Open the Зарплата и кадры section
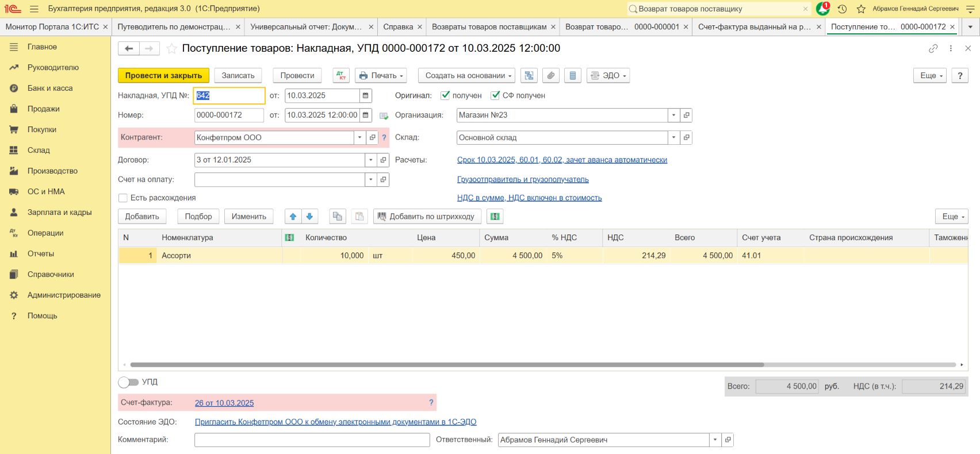 (60, 213)
